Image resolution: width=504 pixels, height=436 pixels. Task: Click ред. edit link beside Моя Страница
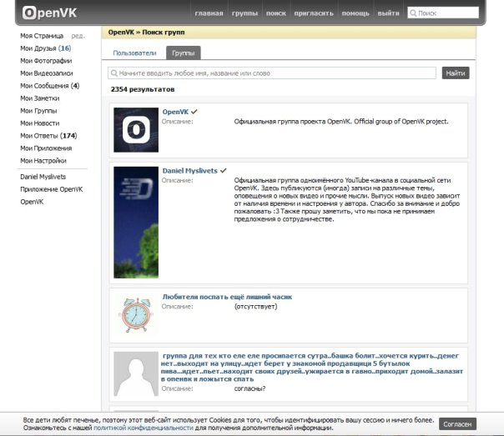78,36
